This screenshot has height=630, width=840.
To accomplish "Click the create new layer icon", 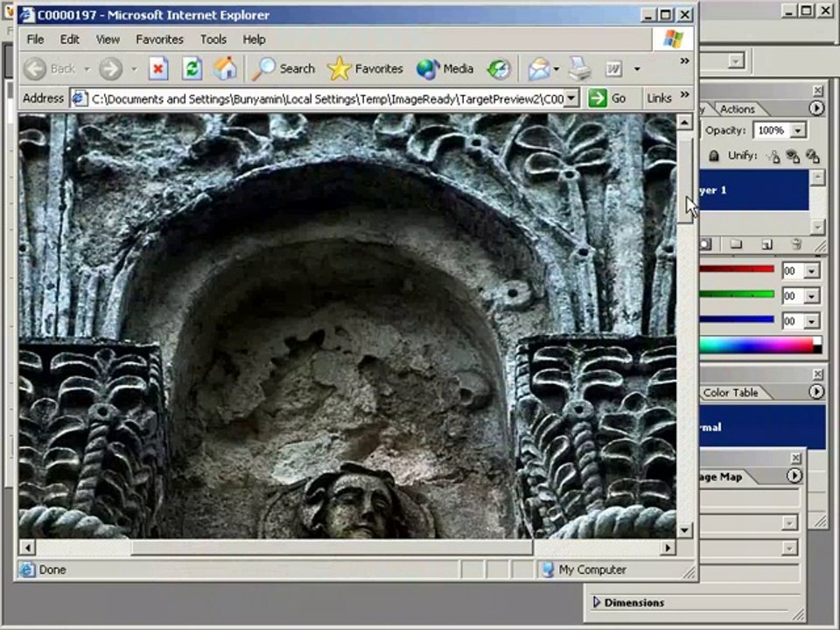I will (x=766, y=244).
